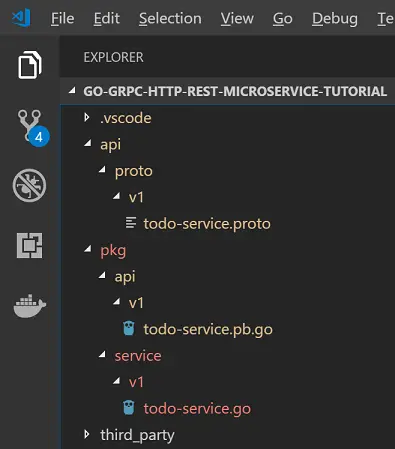Open the Docker whale icon

coord(30,306)
